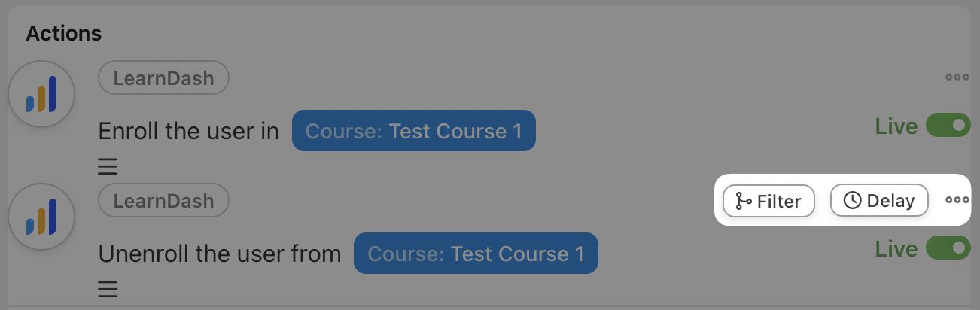
Task: Open the three-dot menu for the Enroll action
Action: 957,77
